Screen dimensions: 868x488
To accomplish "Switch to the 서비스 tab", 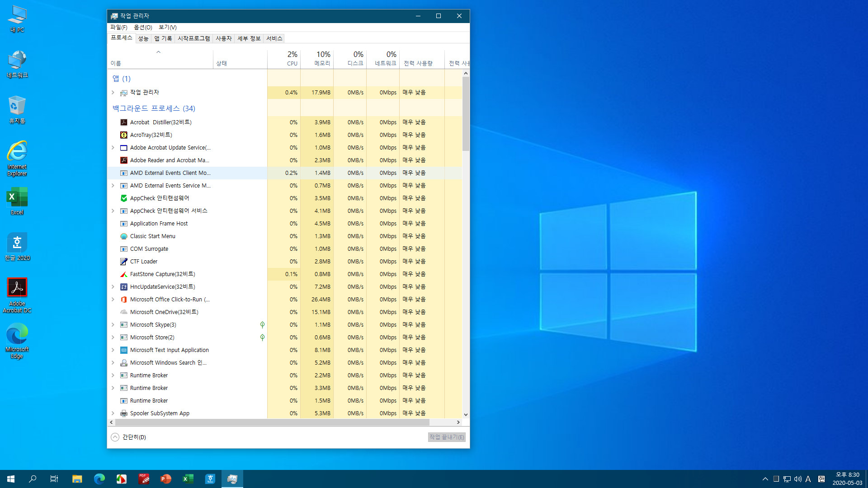I will pyautogui.click(x=274, y=39).
